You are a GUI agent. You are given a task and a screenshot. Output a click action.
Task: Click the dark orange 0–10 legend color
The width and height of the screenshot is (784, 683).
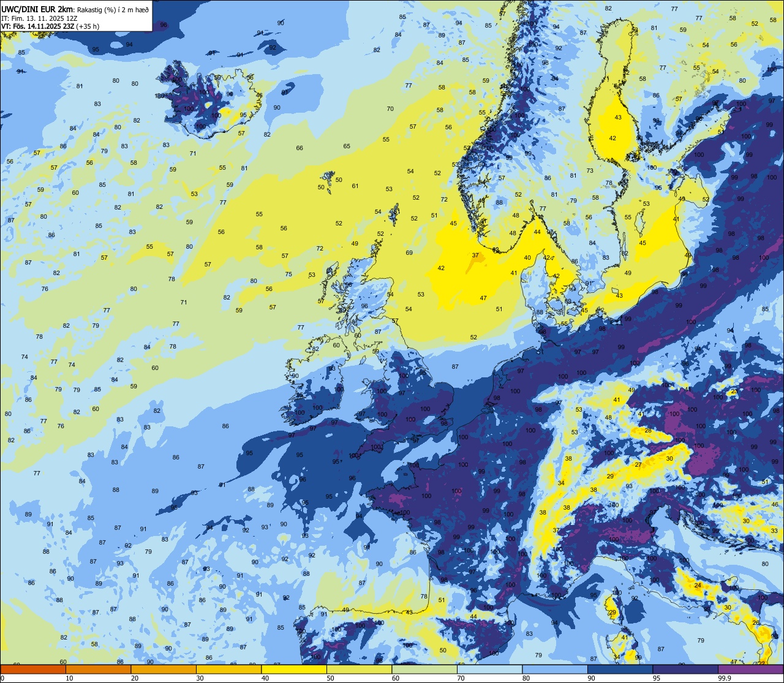33,669
